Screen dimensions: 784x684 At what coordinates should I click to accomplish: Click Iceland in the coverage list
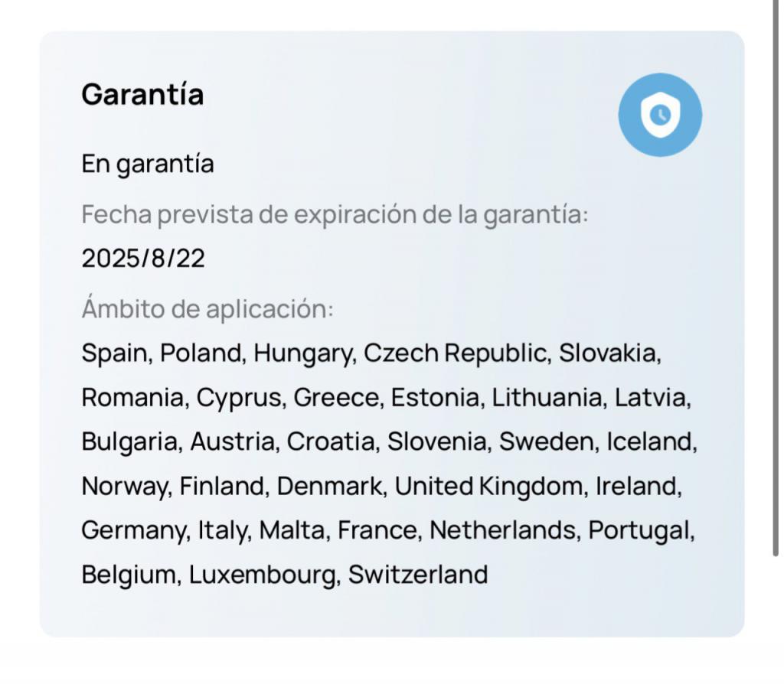click(x=649, y=441)
